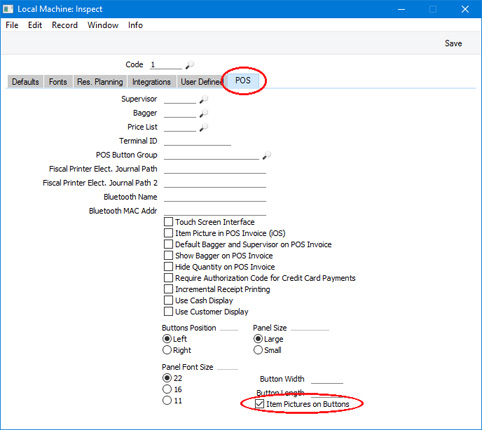Screen dimensions: 482x430
Task: Check Incremental Receipt Printing
Action: 168,289
